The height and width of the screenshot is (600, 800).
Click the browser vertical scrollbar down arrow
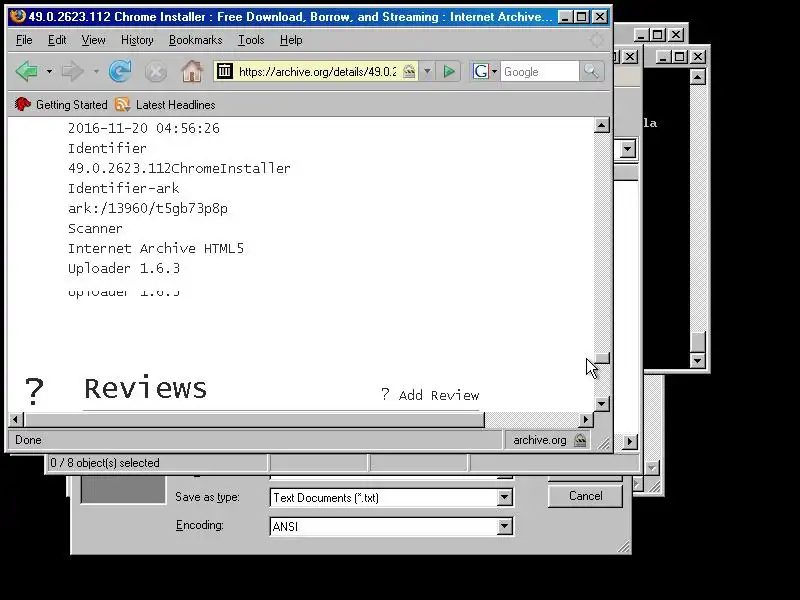602,404
